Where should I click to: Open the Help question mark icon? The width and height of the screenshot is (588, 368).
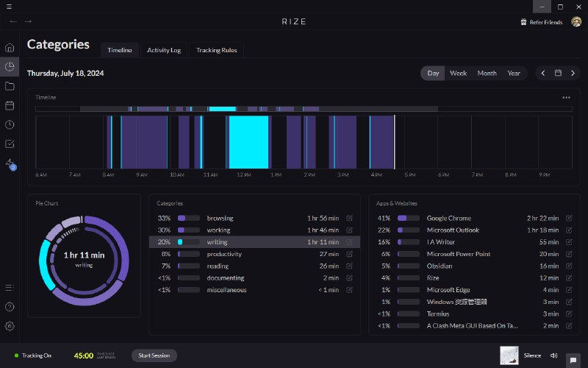pyautogui.click(x=10, y=306)
